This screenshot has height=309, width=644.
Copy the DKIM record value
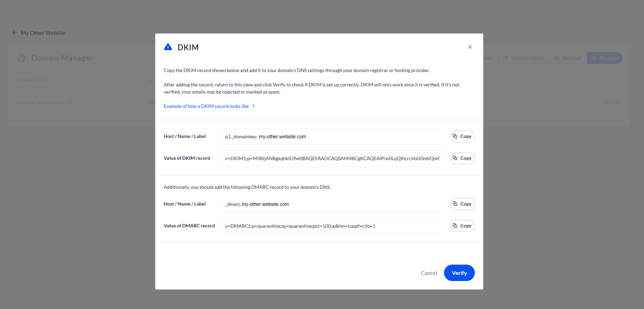462,158
